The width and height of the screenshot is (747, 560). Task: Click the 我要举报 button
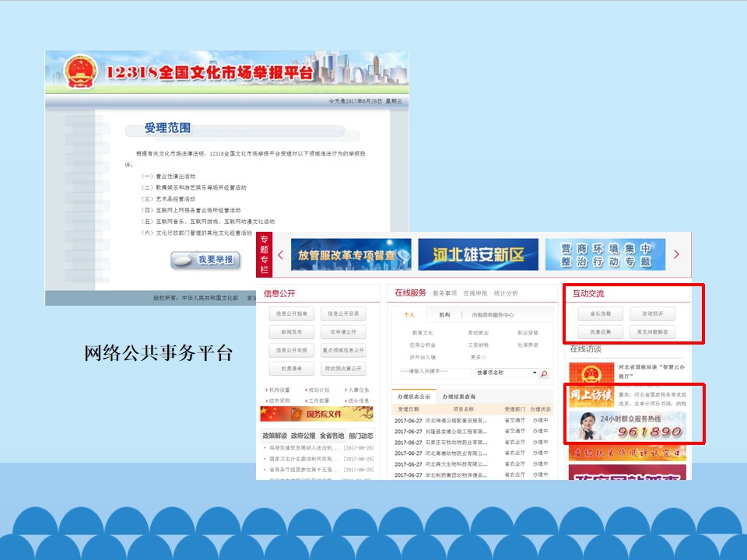point(205,260)
